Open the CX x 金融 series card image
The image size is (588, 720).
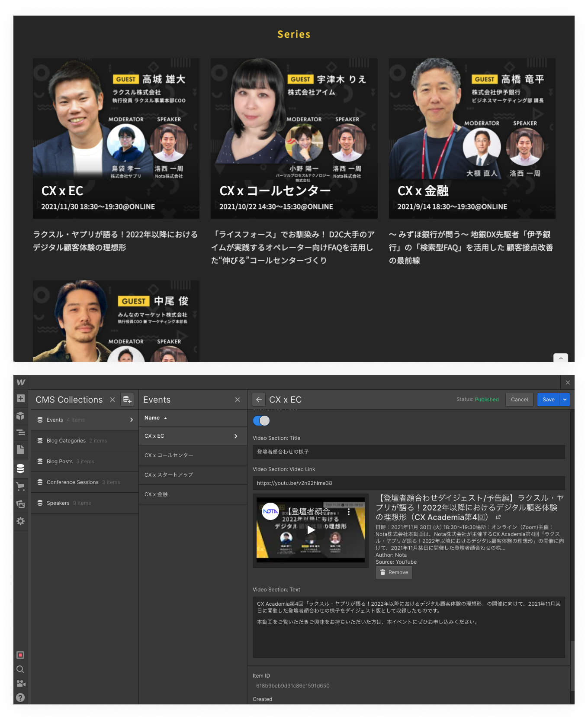[472, 138]
